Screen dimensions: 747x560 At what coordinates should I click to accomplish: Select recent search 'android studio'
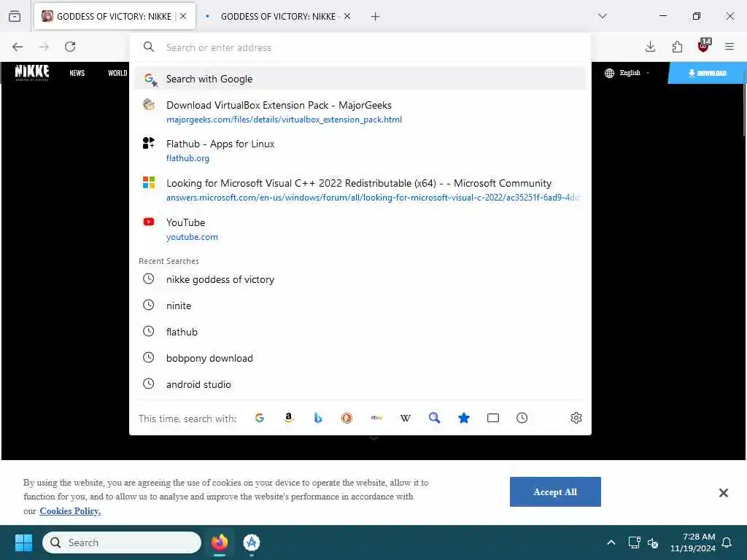pos(360,384)
